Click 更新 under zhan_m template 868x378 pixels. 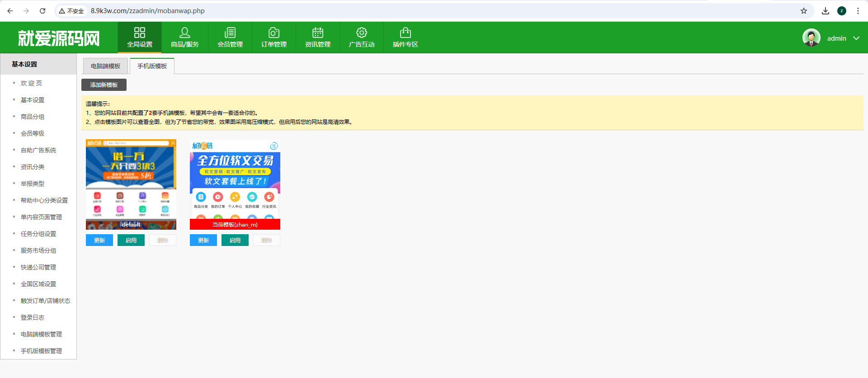[x=203, y=240]
